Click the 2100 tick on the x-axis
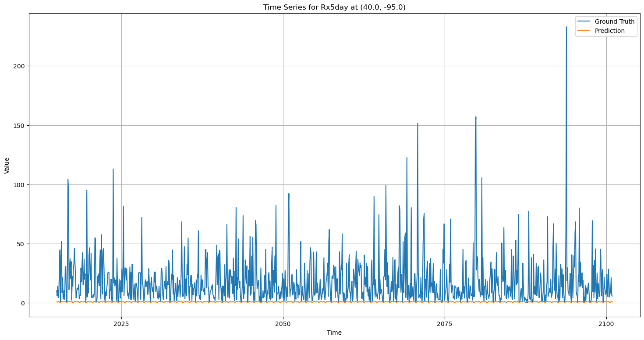Screen dimensions: 644x340 coord(606,324)
